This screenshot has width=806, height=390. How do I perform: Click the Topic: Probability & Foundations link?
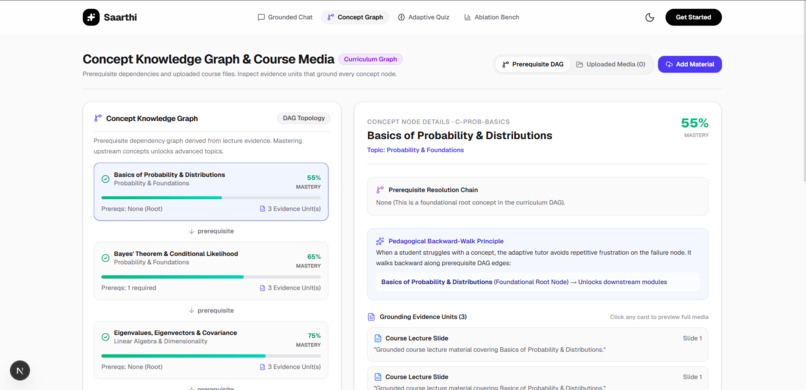415,150
